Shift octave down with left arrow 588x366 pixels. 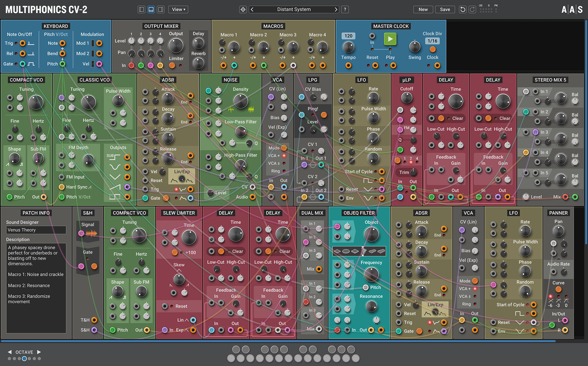click(10, 352)
